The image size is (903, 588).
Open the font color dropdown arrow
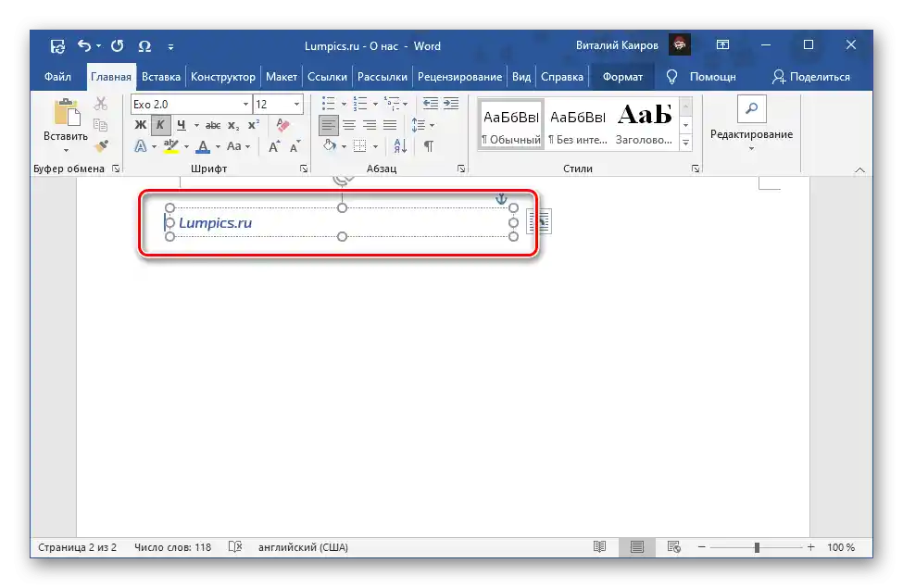(x=219, y=147)
